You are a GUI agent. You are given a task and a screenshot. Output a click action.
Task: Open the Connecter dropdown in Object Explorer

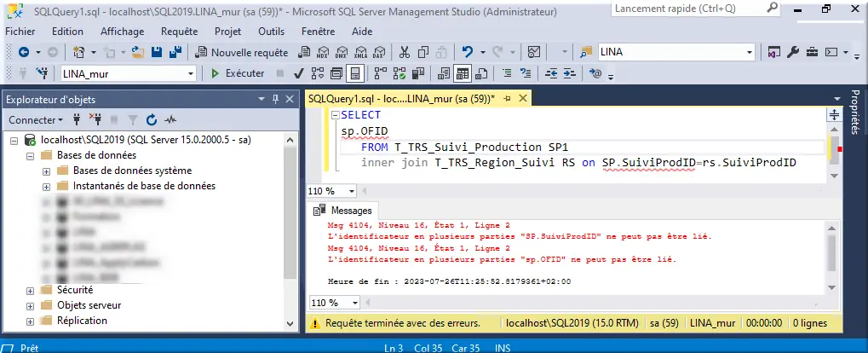click(36, 119)
